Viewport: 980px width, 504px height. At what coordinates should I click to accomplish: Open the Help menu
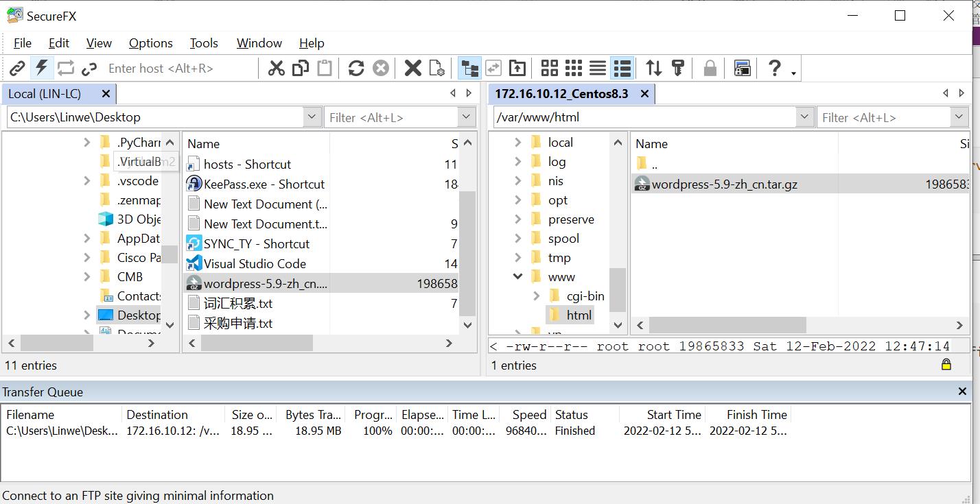(x=312, y=43)
